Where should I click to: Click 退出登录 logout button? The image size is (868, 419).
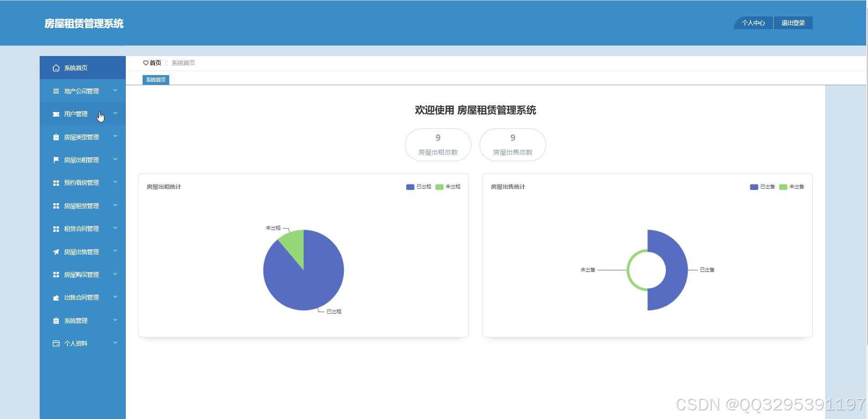click(793, 23)
